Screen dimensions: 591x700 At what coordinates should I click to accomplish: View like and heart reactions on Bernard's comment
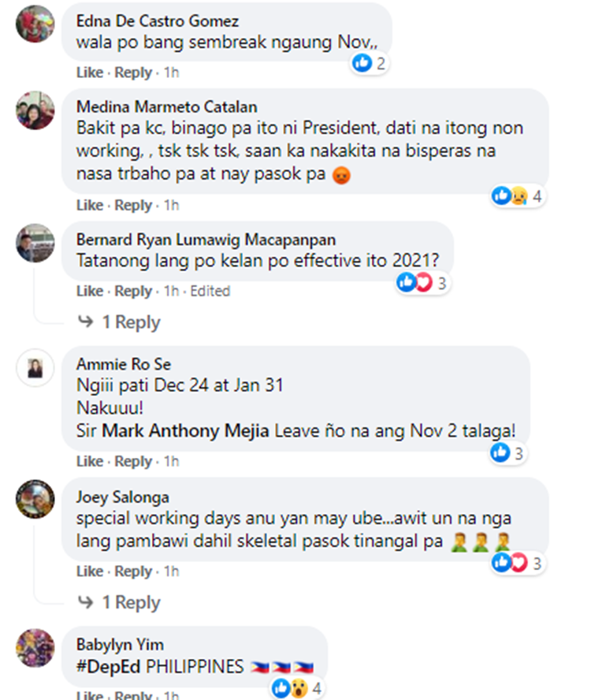coord(422,282)
